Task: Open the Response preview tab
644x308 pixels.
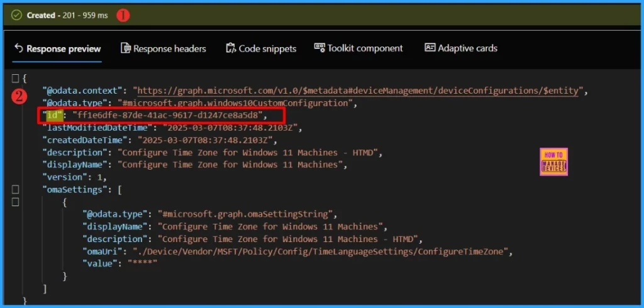Action: pos(57,49)
